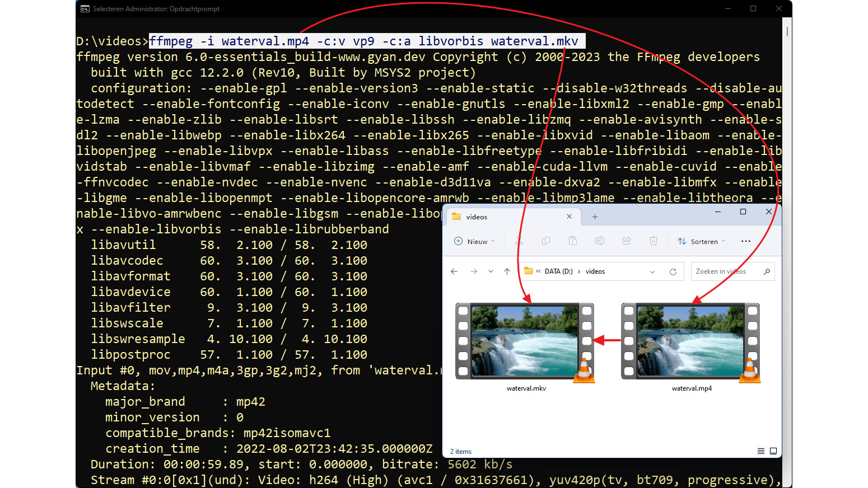Image resolution: width=868 pixels, height=488 pixels.
Task: Open the Nieuw (New) dropdown
Action: point(474,241)
